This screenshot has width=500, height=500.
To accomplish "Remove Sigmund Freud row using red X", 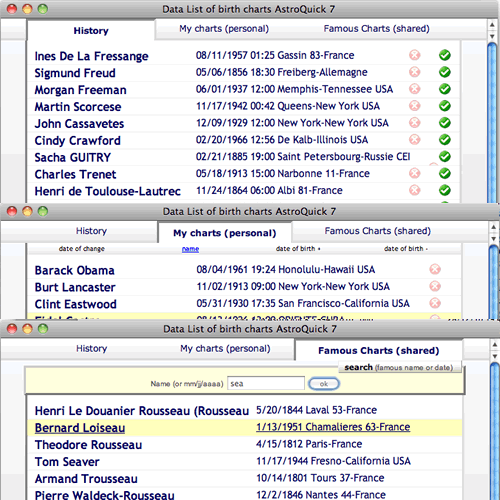I will [x=415, y=72].
